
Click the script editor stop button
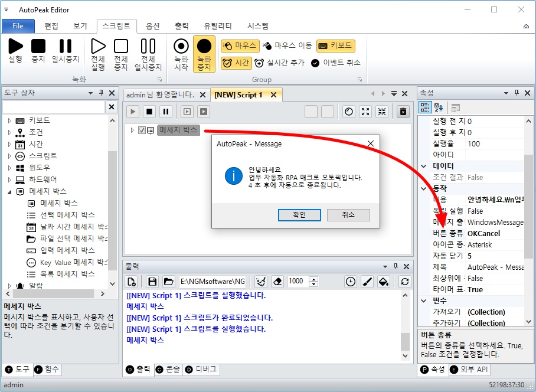149,112
